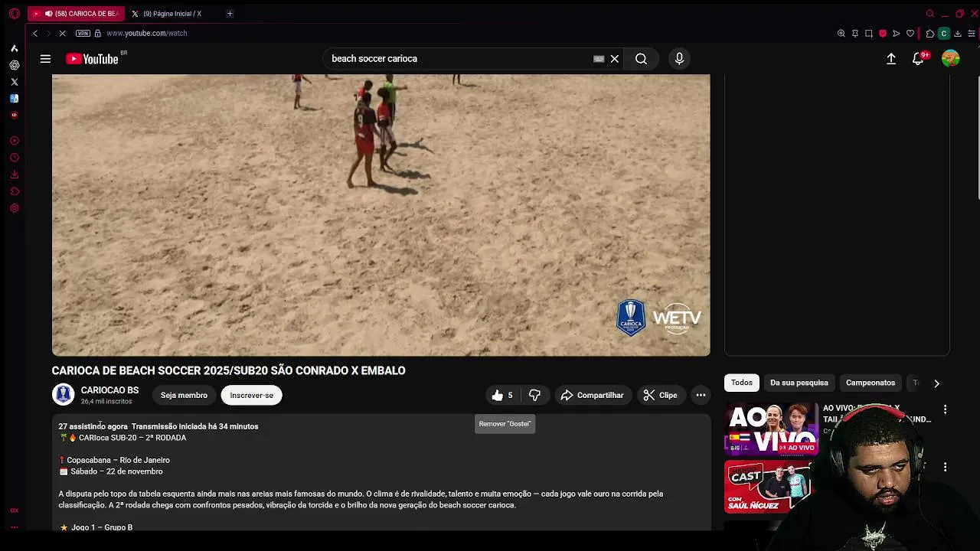This screenshot has width=980, height=551.
Task: Open options menu for the AO VIVO video
Action: [x=945, y=409]
